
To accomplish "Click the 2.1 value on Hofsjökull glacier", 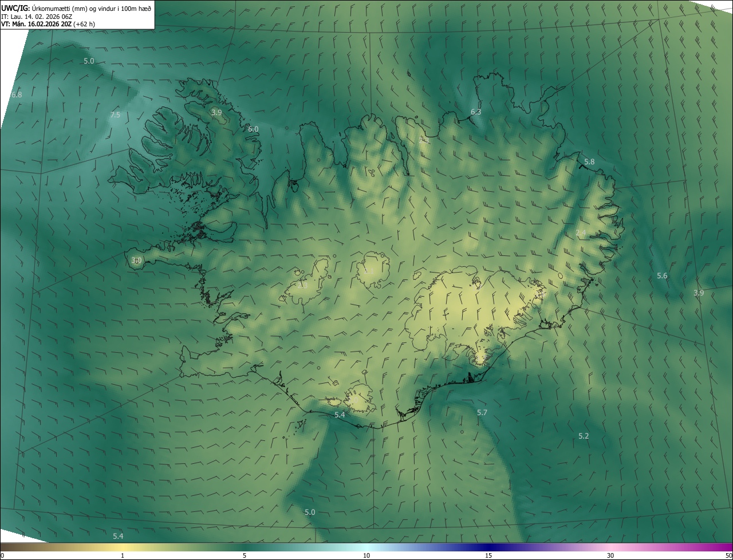I will click(369, 271).
